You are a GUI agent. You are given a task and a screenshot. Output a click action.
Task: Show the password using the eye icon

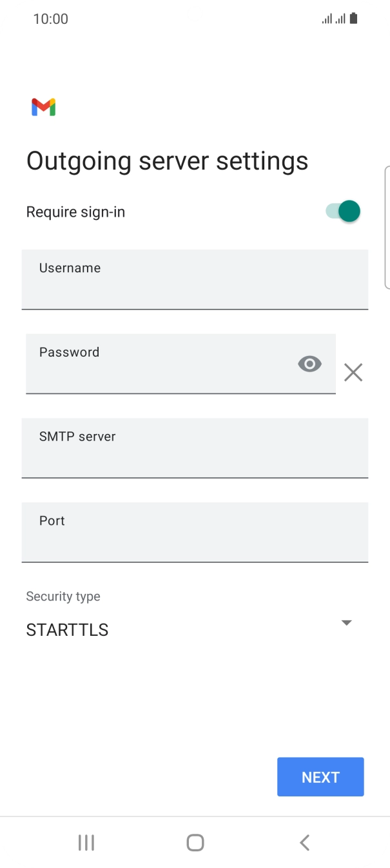tap(309, 364)
